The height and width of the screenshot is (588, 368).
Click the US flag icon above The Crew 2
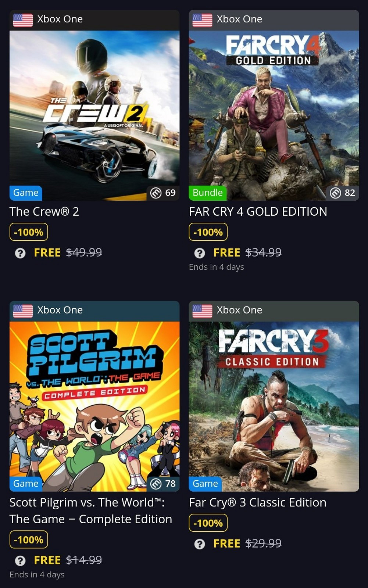(23, 20)
